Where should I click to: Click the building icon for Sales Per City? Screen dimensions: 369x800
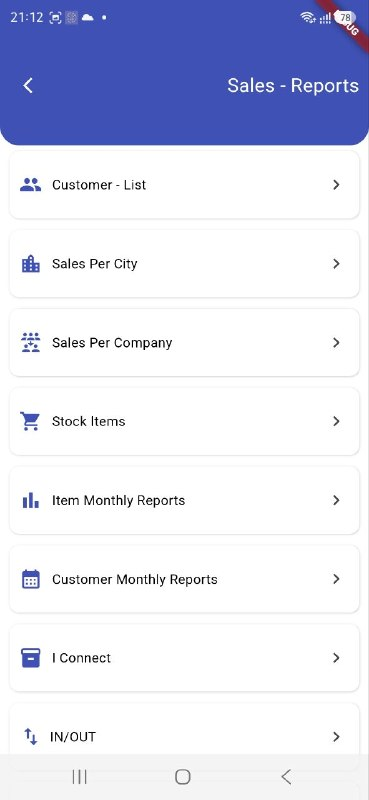(x=31, y=264)
